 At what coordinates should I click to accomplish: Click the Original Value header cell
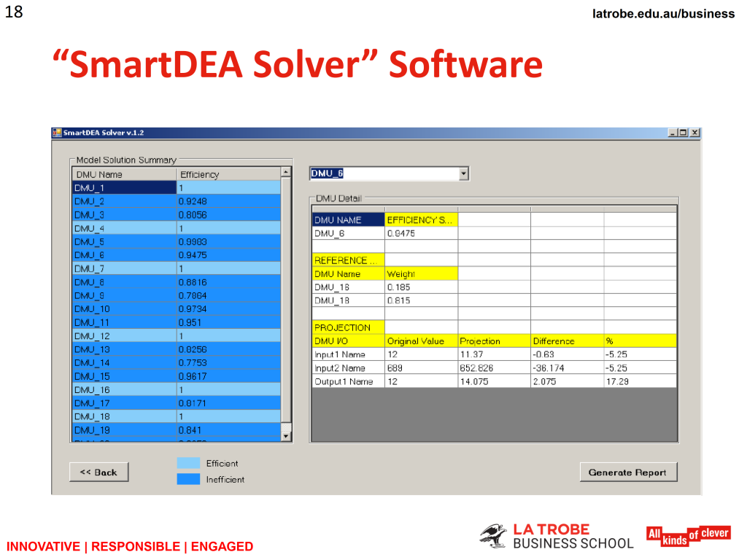point(421,341)
